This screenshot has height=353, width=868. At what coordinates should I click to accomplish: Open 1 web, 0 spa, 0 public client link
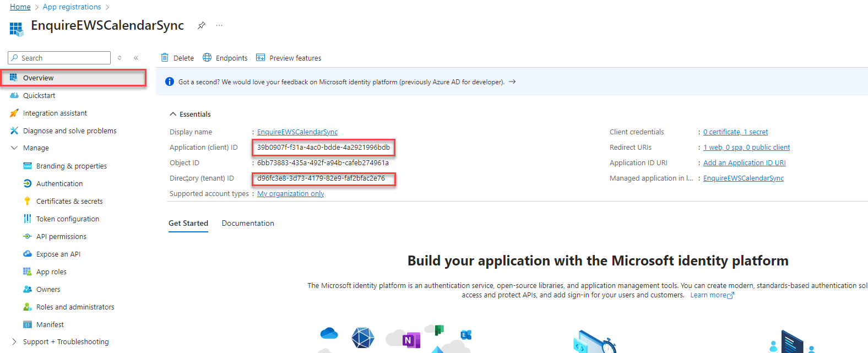coord(746,147)
